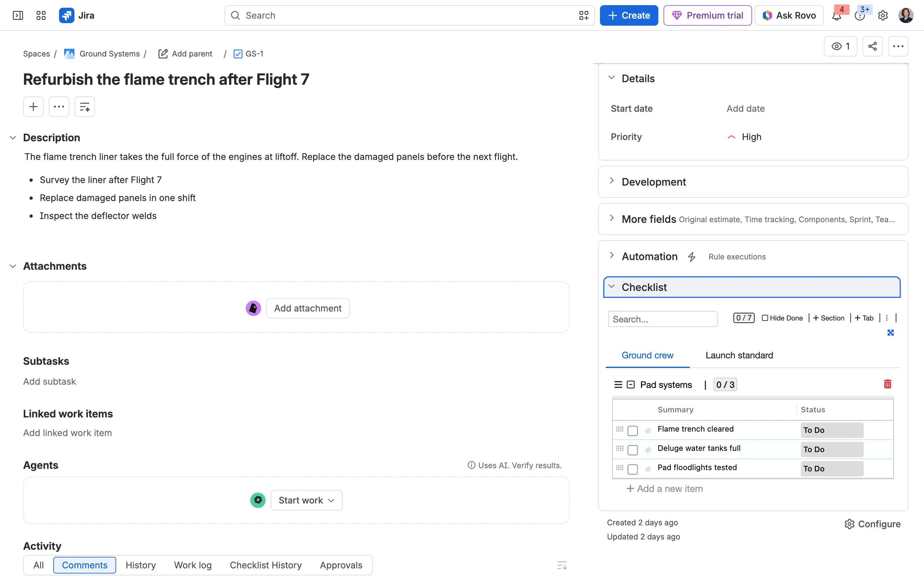
Task: Click the share icon button
Action: [872, 46]
